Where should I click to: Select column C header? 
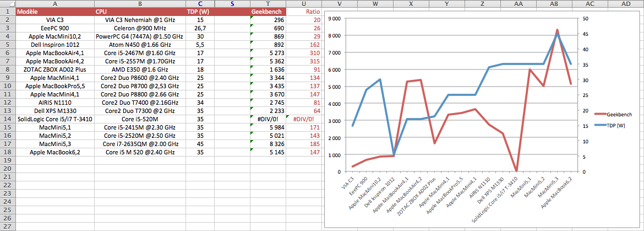coord(200,4)
